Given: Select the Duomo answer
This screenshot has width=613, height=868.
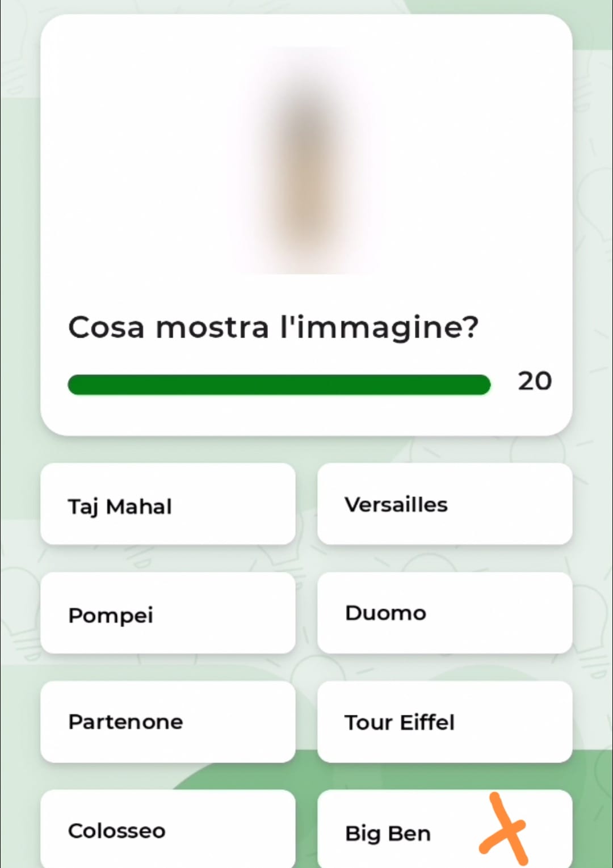Looking at the screenshot, I should point(444,613).
